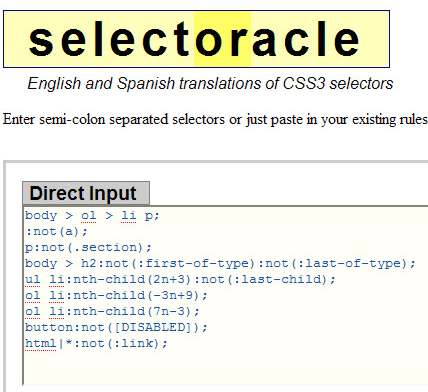Place cursor in the 'body > ol > li p;' line

[92, 215]
